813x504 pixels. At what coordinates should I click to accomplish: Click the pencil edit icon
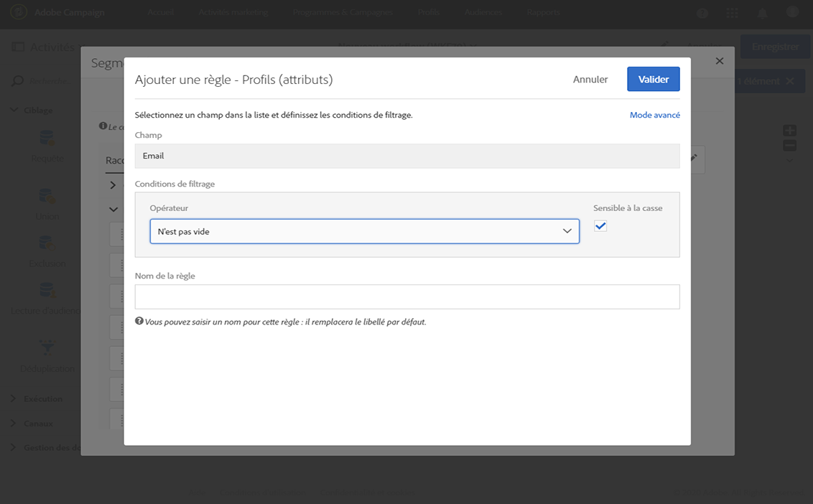pyautogui.click(x=694, y=158)
